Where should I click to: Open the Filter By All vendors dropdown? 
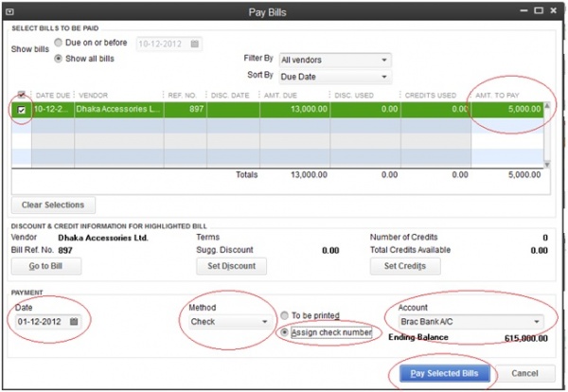[x=335, y=60]
